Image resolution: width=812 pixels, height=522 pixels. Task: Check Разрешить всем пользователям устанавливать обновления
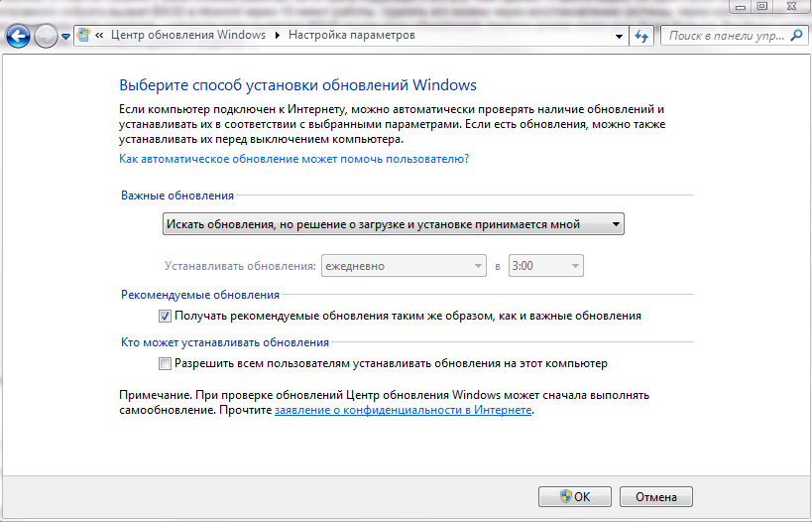(x=165, y=364)
